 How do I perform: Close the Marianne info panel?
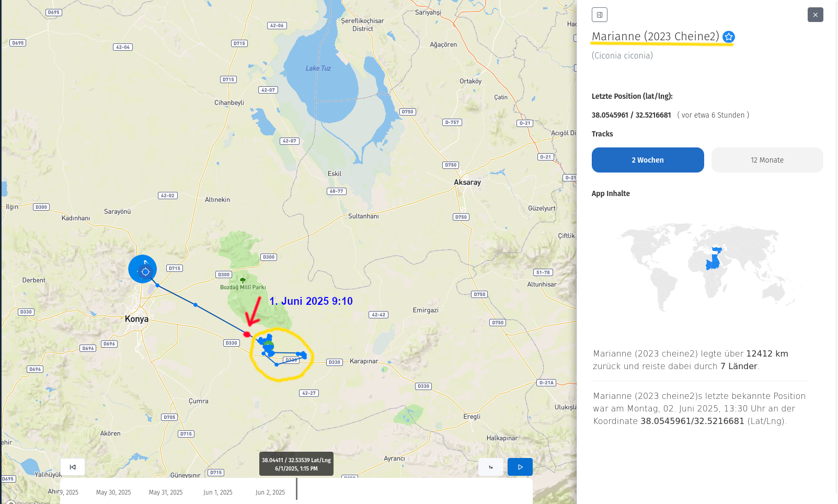click(815, 15)
